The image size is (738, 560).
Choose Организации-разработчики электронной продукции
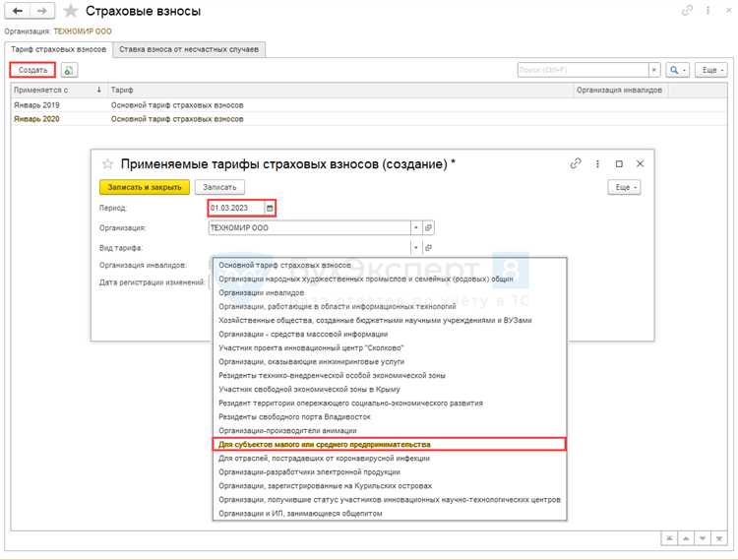tap(390, 472)
